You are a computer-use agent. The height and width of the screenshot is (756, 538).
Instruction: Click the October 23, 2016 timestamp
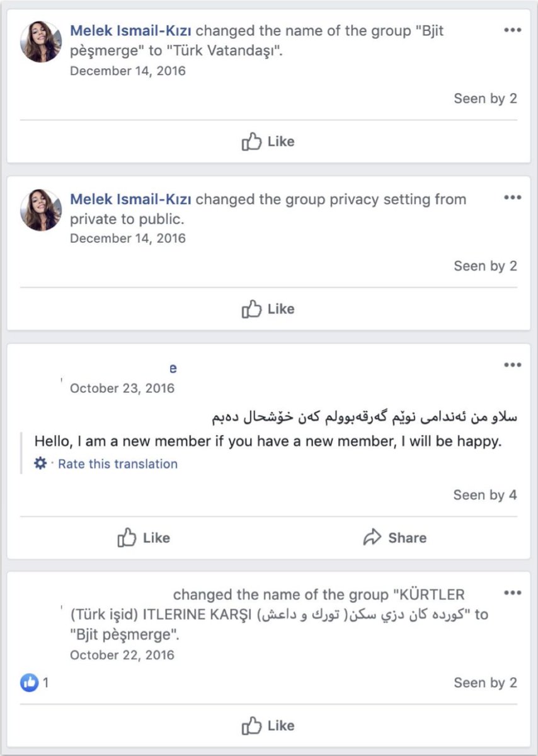pyautogui.click(x=122, y=388)
